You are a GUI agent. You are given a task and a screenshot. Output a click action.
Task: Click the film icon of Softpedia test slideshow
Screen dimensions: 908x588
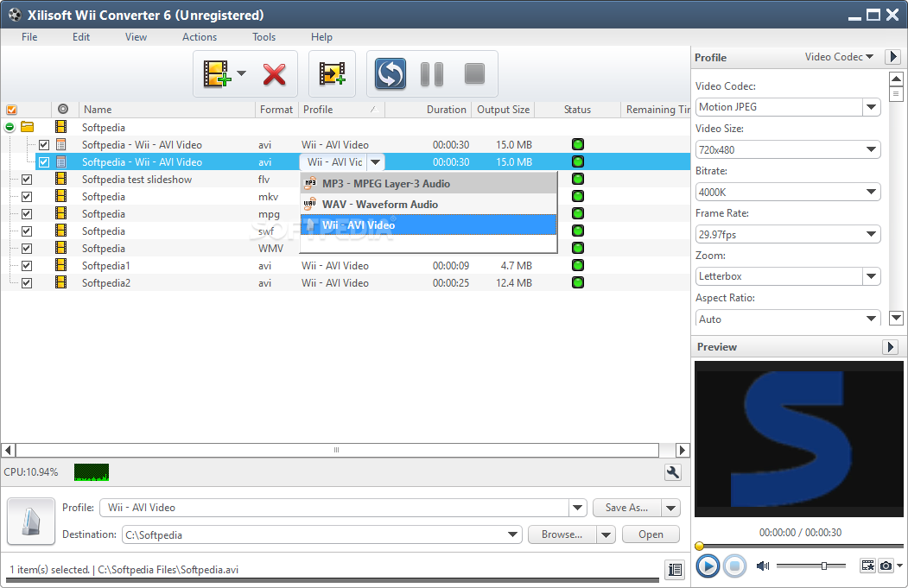pos(60,179)
